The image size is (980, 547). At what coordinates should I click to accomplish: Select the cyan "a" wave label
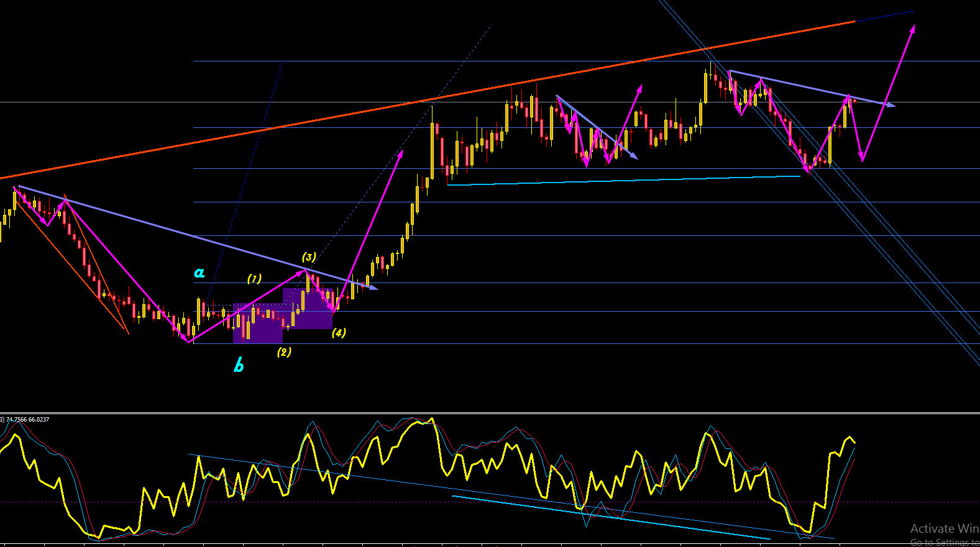pos(199,273)
